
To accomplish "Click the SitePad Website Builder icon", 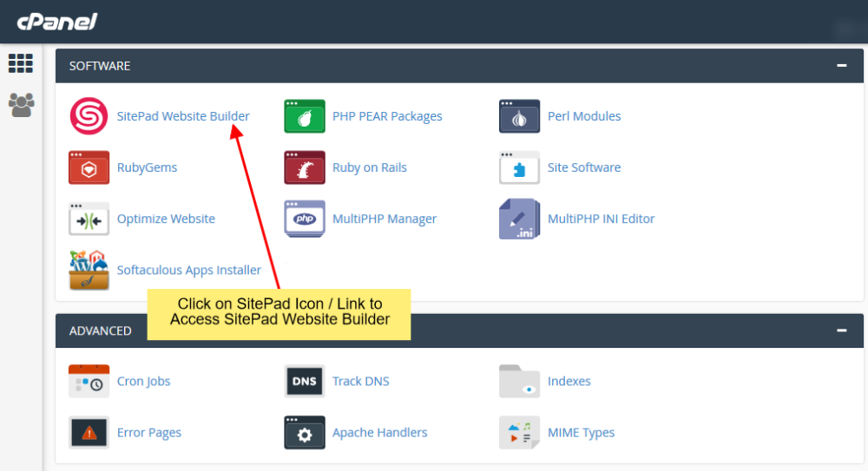I will tap(89, 116).
